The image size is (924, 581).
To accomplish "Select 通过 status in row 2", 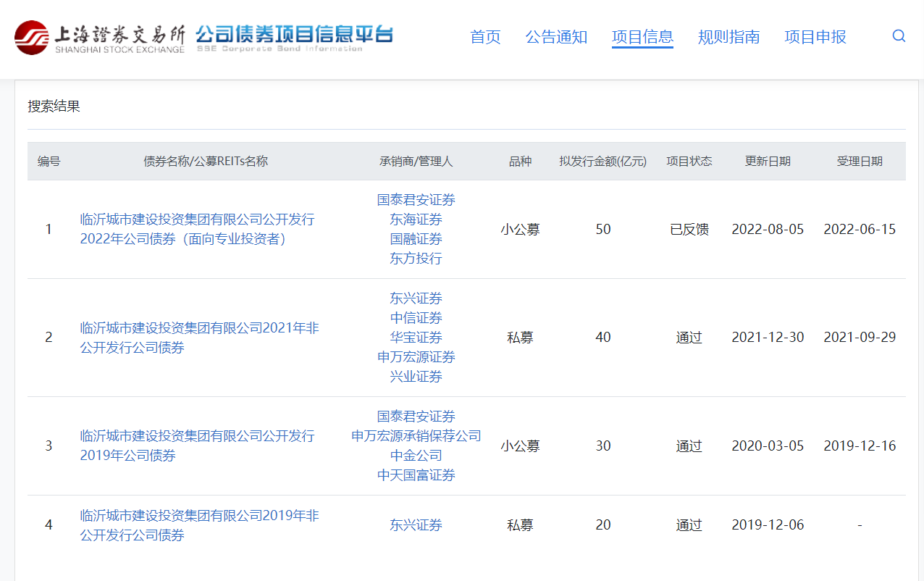I will point(689,338).
